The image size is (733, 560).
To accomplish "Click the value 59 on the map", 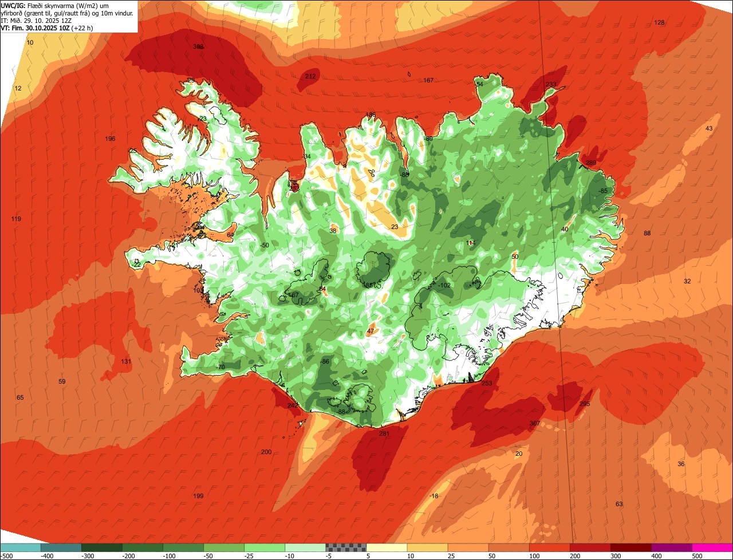I will (x=62, y=381).
